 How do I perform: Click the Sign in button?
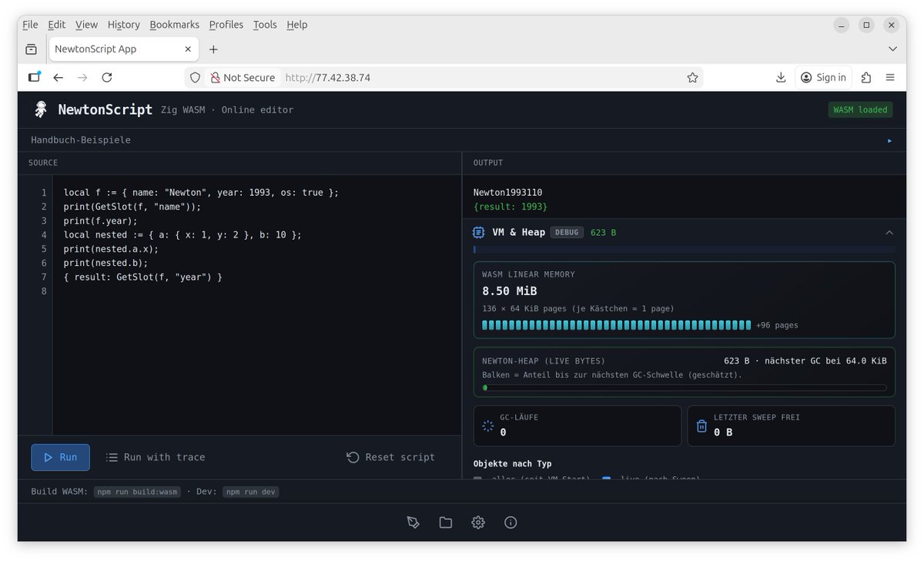pyautogui.click(x=823, y=77)
